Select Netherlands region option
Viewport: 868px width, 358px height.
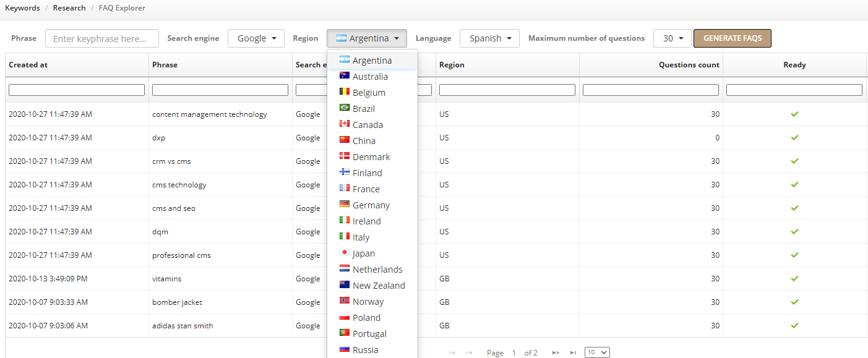click(x=372, y=270)
